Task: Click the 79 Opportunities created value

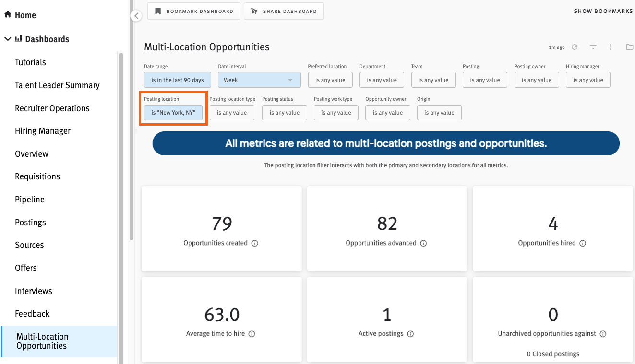Action: 222,223
